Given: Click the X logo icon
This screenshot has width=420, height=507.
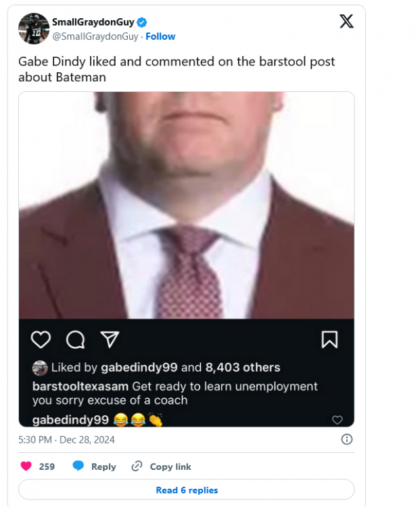Looking at the screenshot, I should point(346,22).
